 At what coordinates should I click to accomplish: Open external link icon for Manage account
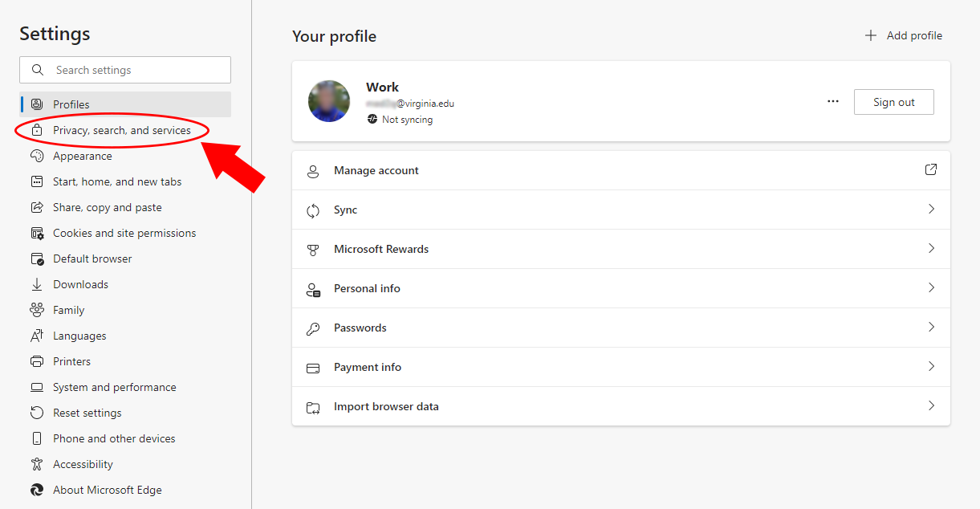(x=931, y=169)
